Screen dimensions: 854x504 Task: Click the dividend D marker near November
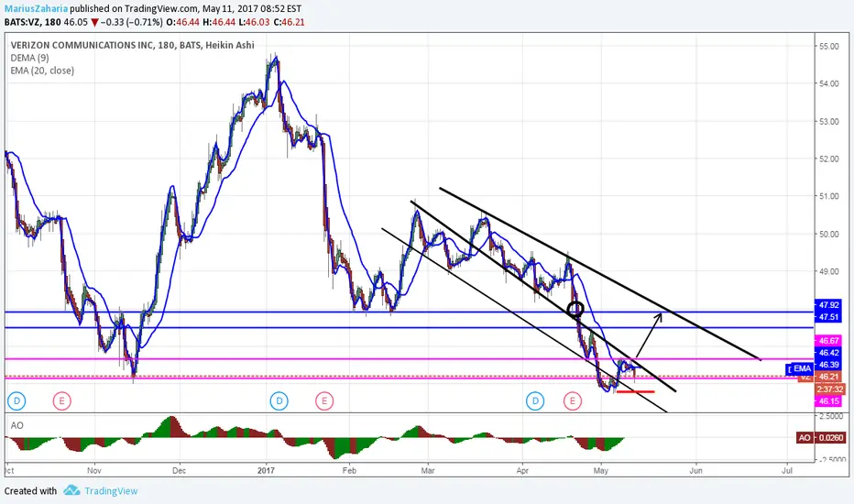[16, 401]
